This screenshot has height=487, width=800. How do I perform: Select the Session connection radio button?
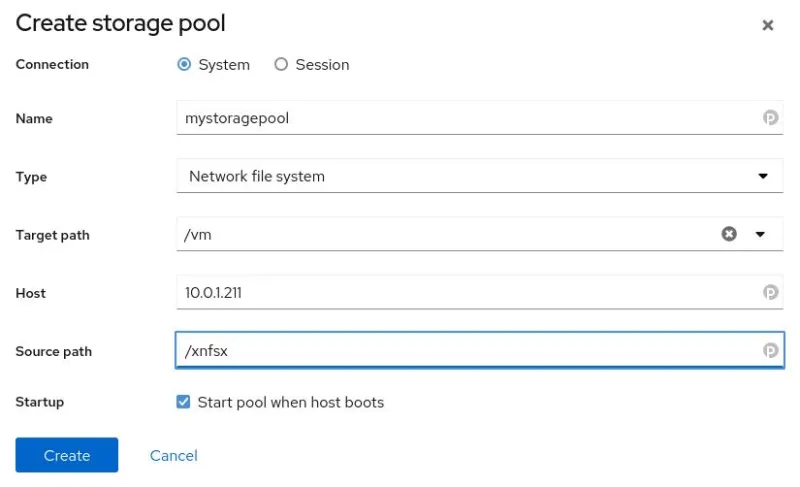coord(281,64)
